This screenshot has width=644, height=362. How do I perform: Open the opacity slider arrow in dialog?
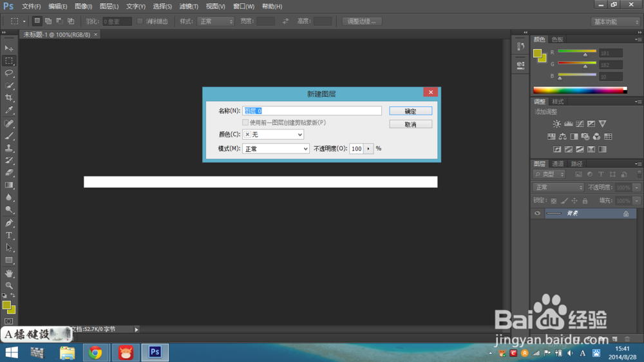[x=368, y=149]
